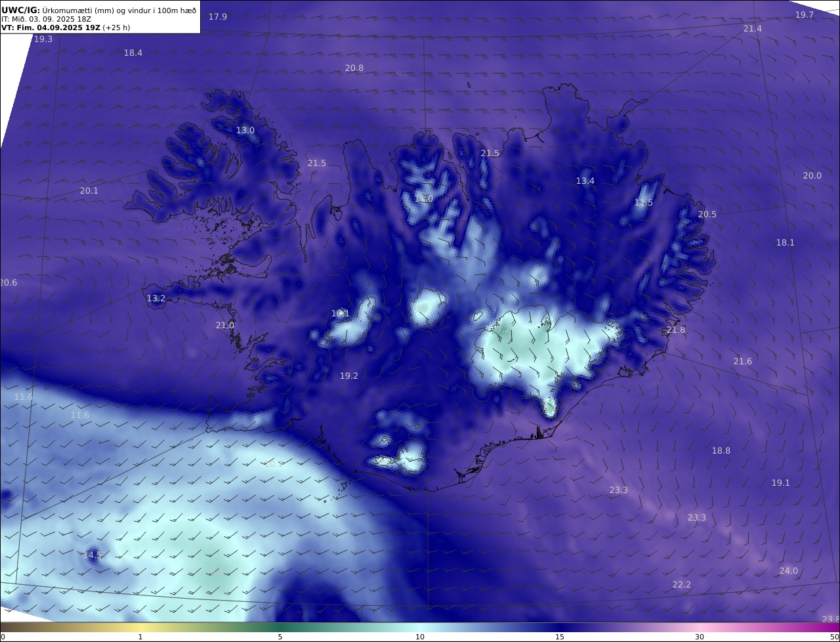This screenshot has height=642, width=840.
Task: Click the 20.6 value label
Action: [x=9, y=282]
